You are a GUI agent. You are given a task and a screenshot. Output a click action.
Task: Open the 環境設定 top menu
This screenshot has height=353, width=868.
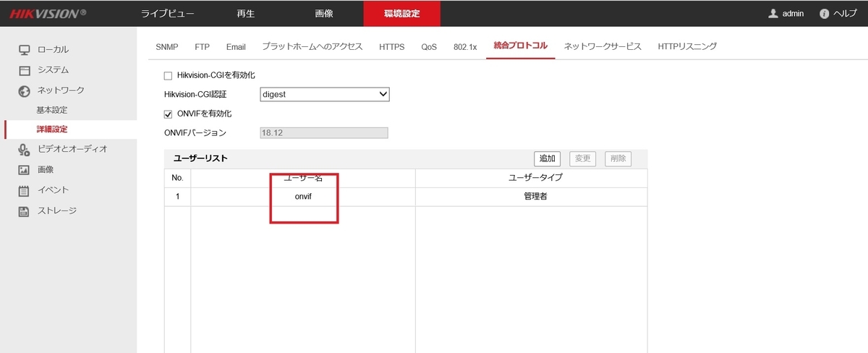coord(401,14)
